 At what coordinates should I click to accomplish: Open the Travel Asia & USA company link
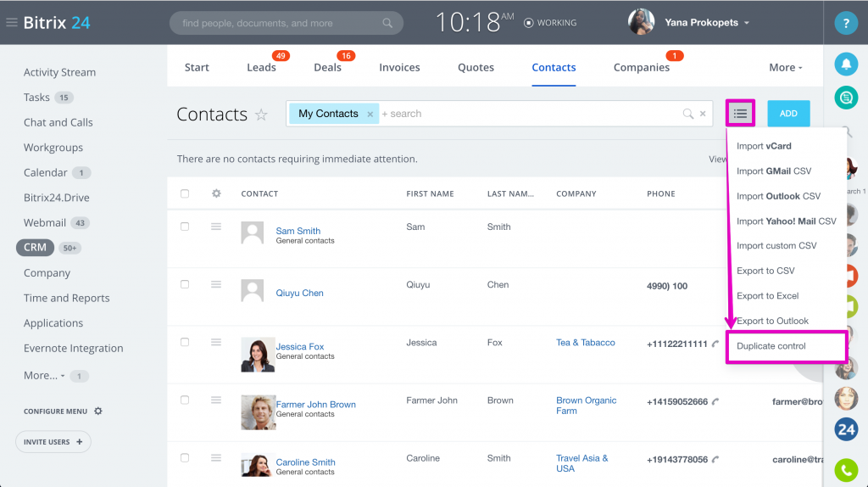[x=581, y=463]
